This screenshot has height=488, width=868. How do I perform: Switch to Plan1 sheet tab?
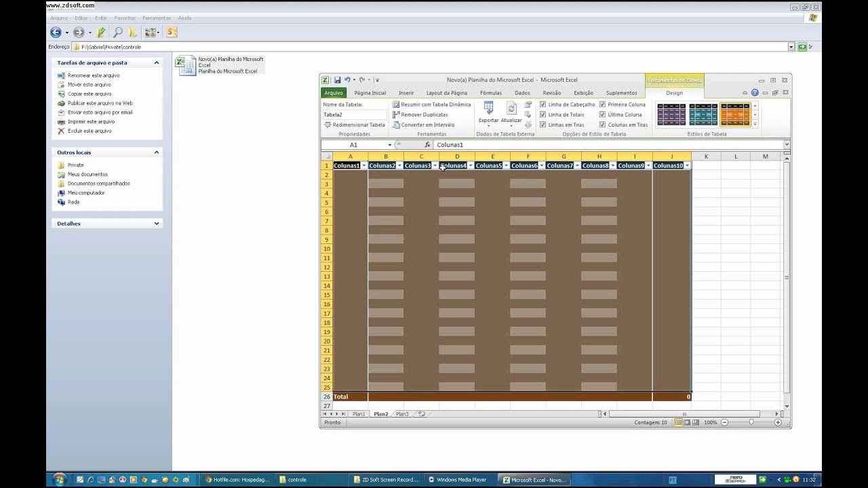358,413
